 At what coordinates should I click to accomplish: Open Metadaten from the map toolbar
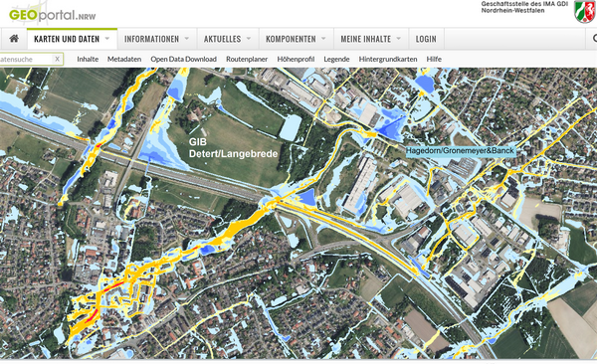tap(124, 59)
